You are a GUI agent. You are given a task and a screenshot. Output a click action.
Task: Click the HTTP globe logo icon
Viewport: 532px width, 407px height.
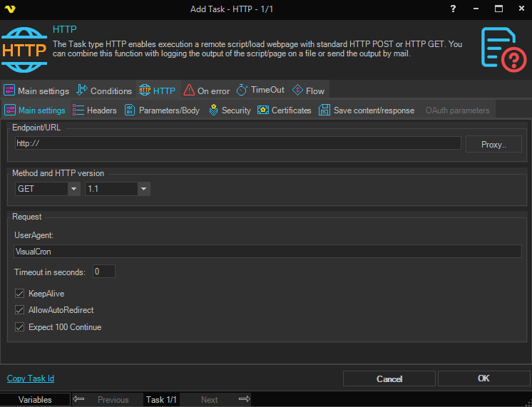coord(25,49)
